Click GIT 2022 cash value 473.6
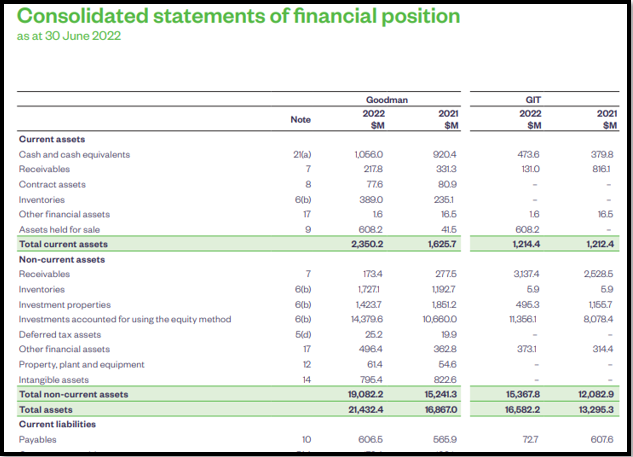This screenshot has width=633, height=457. [x=528, y=155]
